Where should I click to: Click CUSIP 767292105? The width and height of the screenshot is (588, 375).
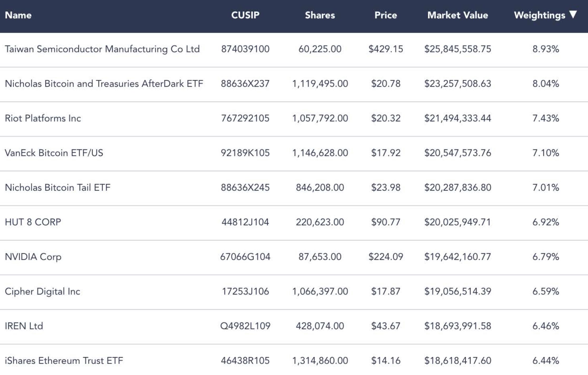point(245,118)
